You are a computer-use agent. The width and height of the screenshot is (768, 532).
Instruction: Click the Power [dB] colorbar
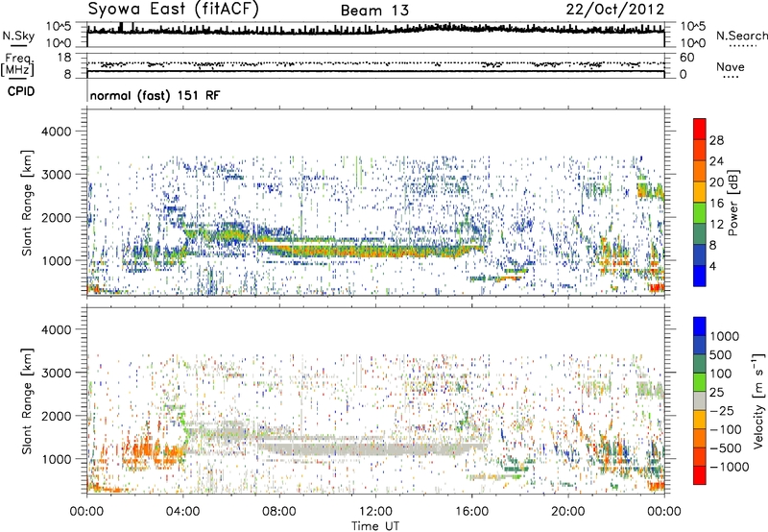(x=700, y=203)
